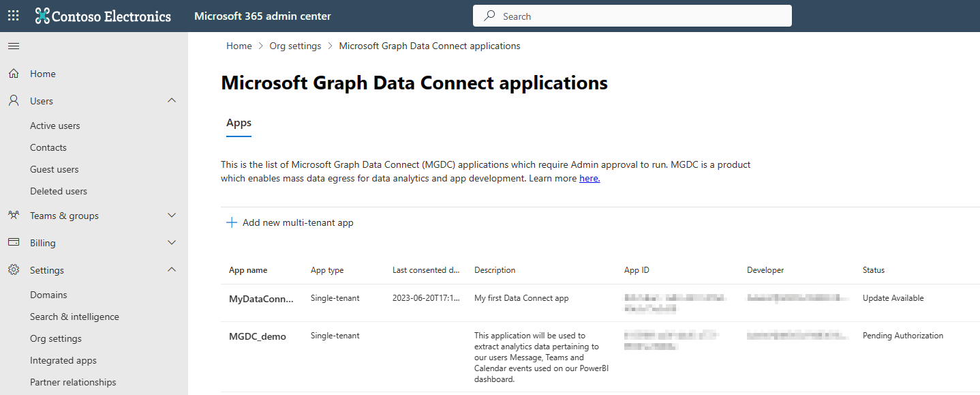Open the Microsoft 365 app launcher waffle icon
Viewport: 980px width, 395px height.
(12, 15)
